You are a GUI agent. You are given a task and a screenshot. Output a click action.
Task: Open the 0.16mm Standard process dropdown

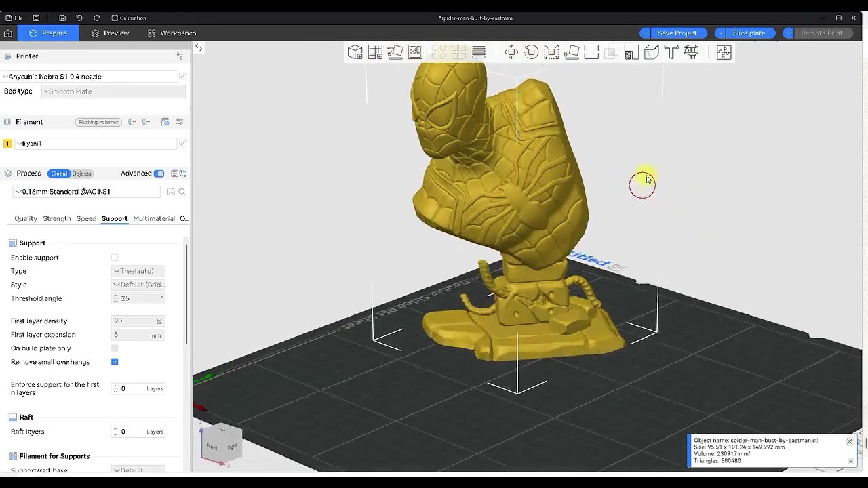coord(87,192)
